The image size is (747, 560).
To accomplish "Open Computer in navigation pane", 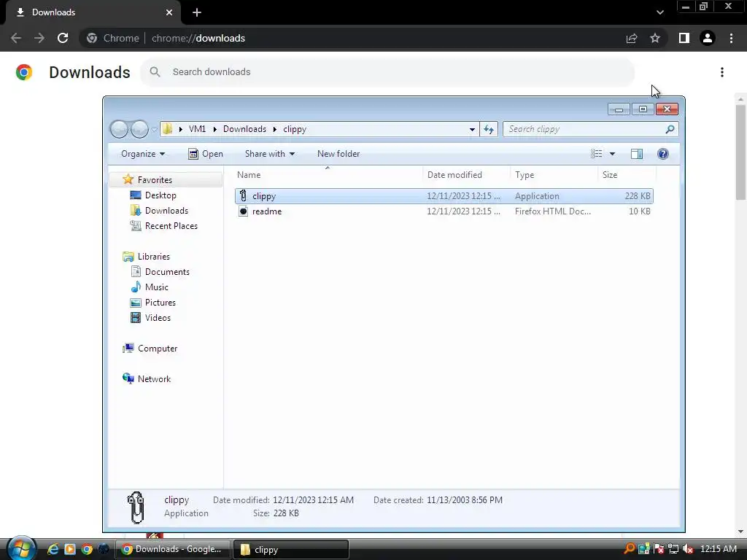I will click(158, 348).
